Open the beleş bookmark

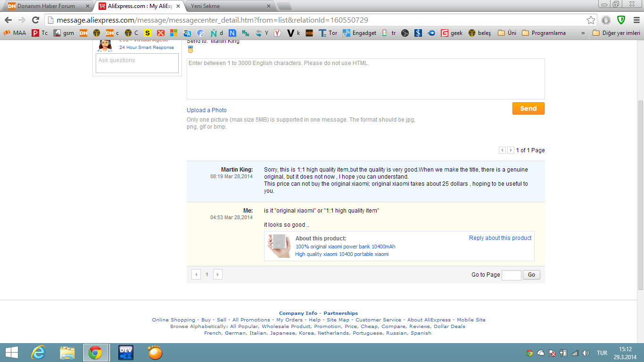tap(479, 33)
